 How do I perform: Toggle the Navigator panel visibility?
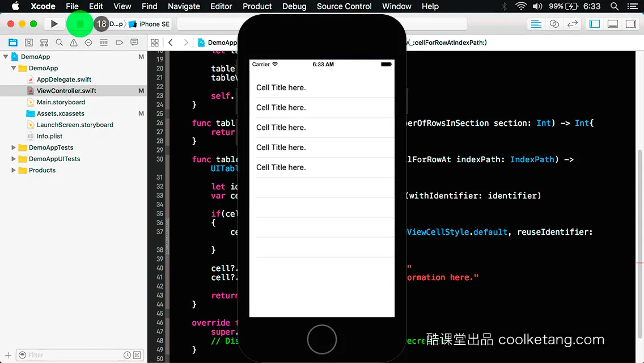click(x=594, y=24)
